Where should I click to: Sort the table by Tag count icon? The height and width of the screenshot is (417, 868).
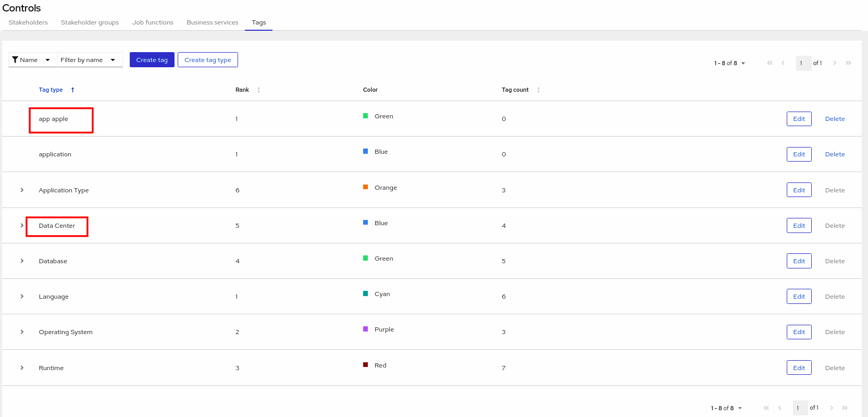(x=538, y=90)
